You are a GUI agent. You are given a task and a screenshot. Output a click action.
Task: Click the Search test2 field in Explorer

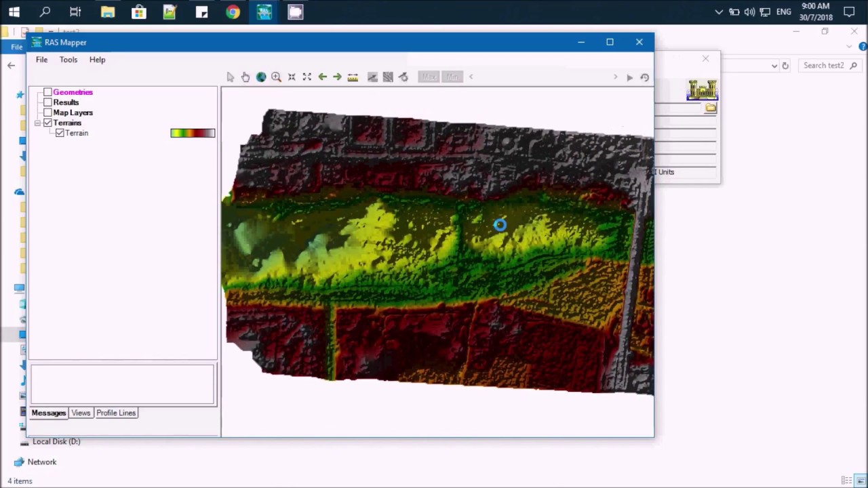tap(831, 66)
